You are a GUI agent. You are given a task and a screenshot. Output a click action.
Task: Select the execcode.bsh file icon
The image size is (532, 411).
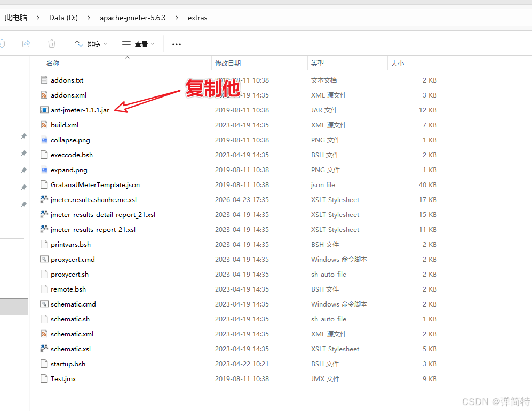coord(44,155)
